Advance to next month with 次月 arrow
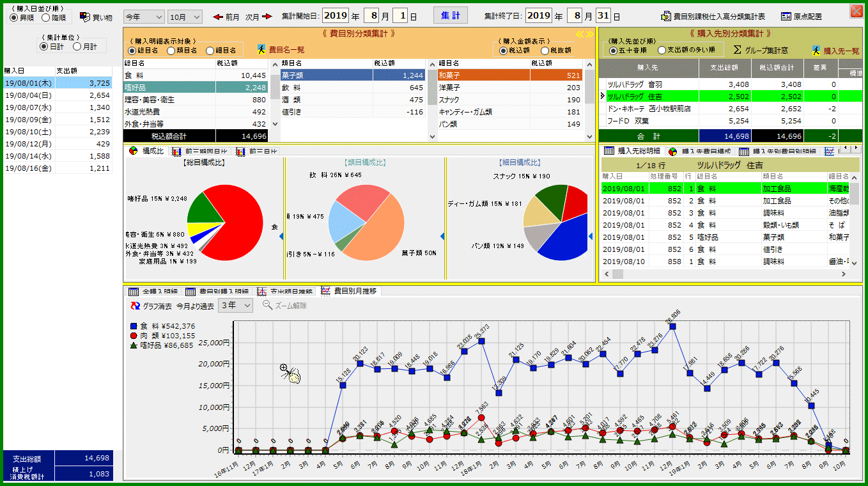The height and width of the screenshot is (486, 868). pyautogui.click(x=267, y=17)
